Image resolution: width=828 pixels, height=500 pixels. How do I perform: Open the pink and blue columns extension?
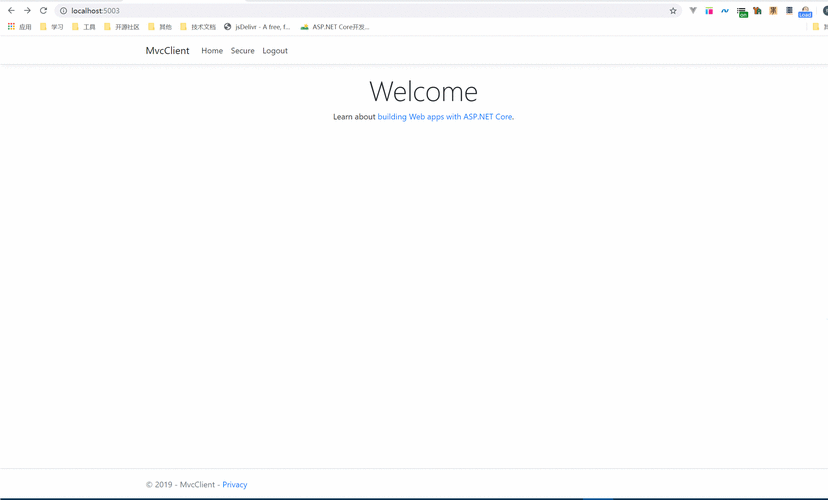[x=709, y=11]
